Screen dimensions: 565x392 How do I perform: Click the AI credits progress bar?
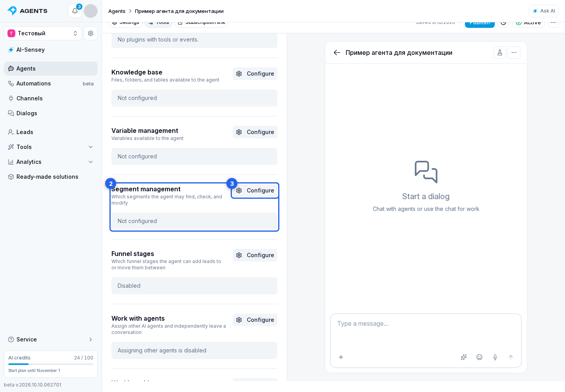[51, 364]
